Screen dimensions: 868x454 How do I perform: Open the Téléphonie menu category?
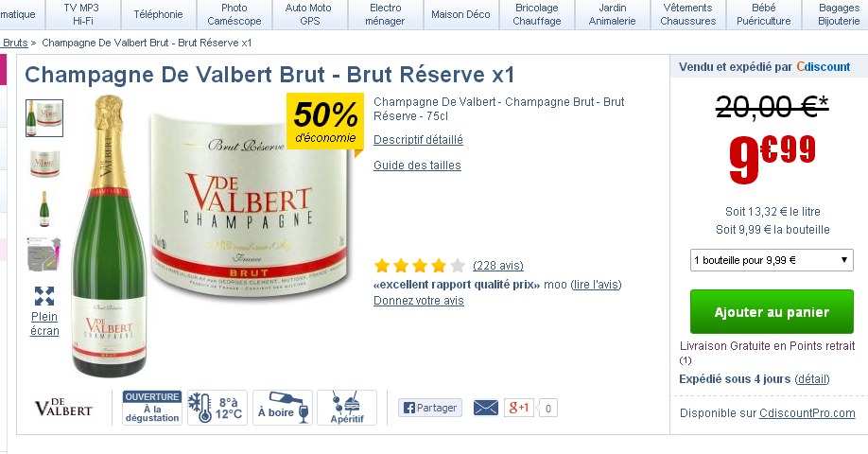(158, 14)
